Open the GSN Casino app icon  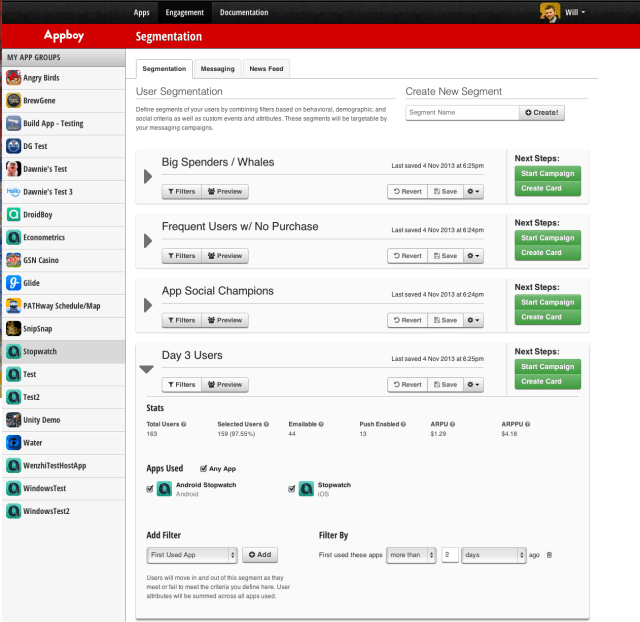pyautogui.click(x=13, y=260)
